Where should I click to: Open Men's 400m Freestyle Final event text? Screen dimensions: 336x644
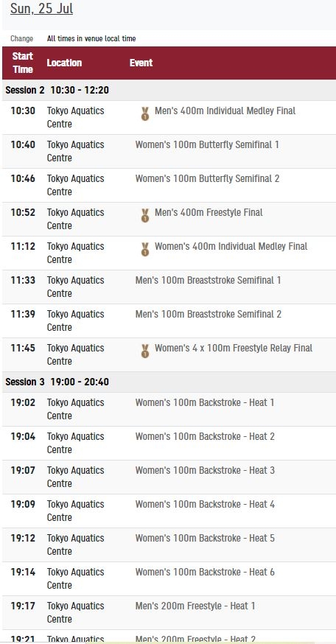pos(209,212)
